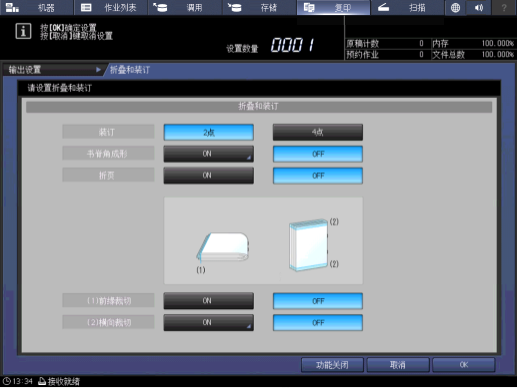Image resolution: width=517 pixels, height=388 pixels.
Task: Click the 原稿计数 original count value
Action: pos(421,43)
